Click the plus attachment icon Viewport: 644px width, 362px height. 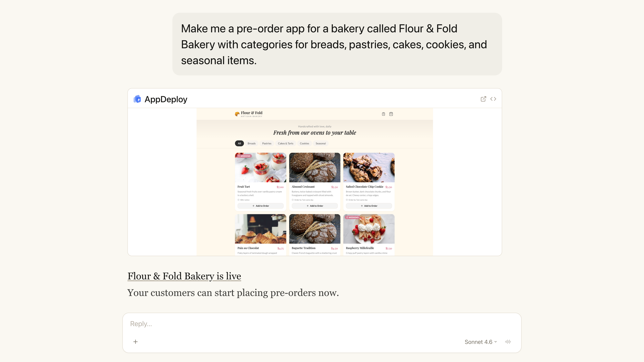pyautogui.click(x=136, y=342)
